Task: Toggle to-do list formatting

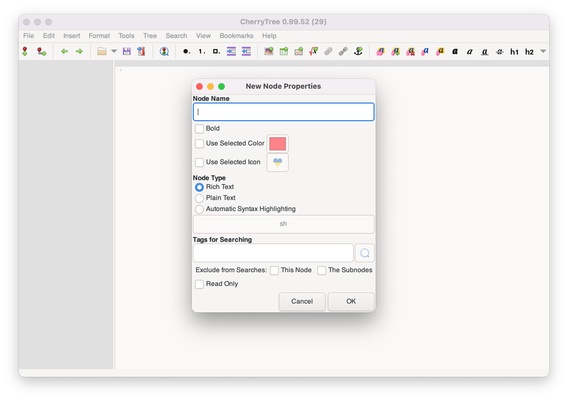Action: tap(216, 51)
